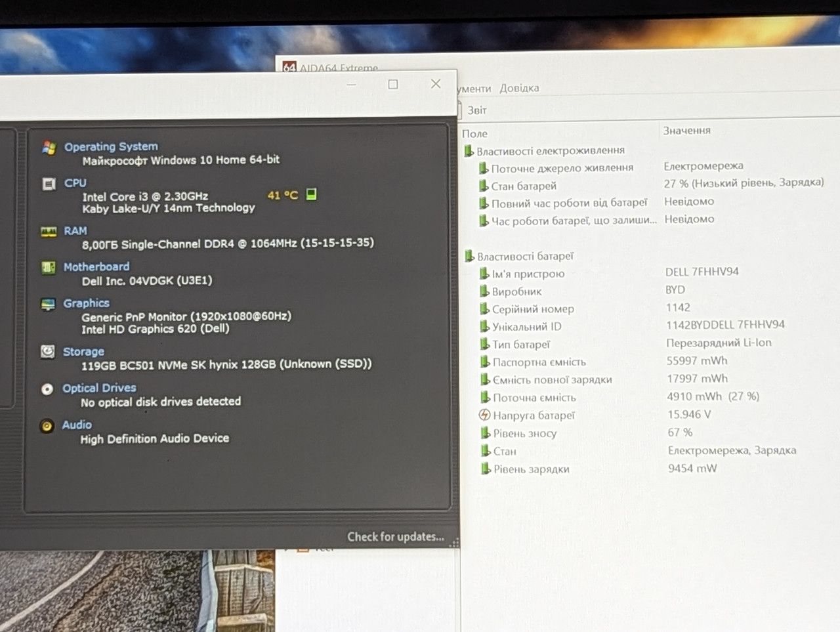840x632 pixels.
Task: Click the Audio speaker icon in Speccy
Action: pyautogui.click(x=47, y=426)
